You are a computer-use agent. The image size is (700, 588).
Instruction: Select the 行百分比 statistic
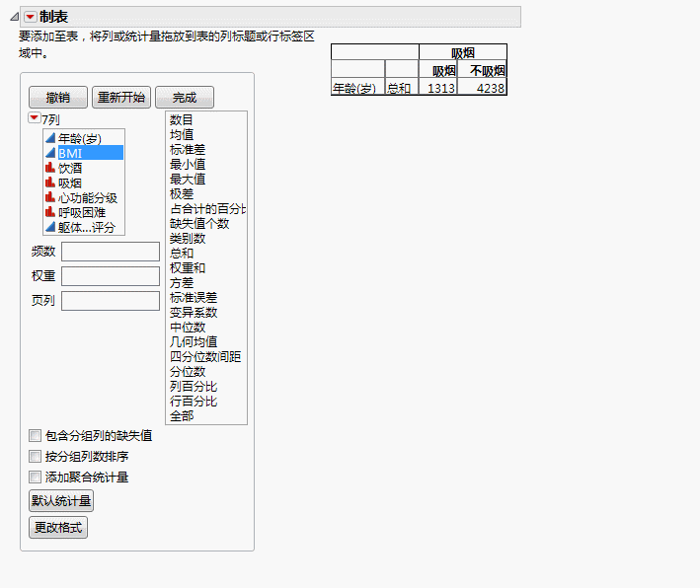click(194, 402)
